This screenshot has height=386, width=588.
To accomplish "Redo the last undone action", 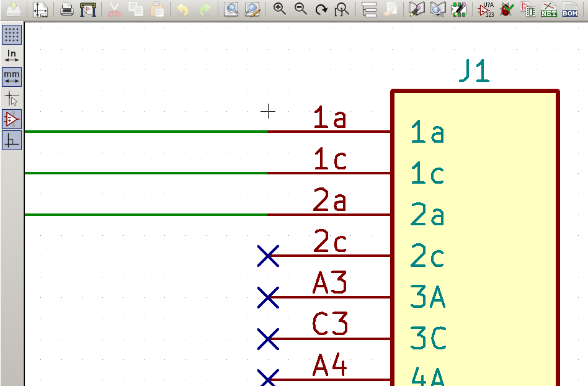I will point(205,9).
